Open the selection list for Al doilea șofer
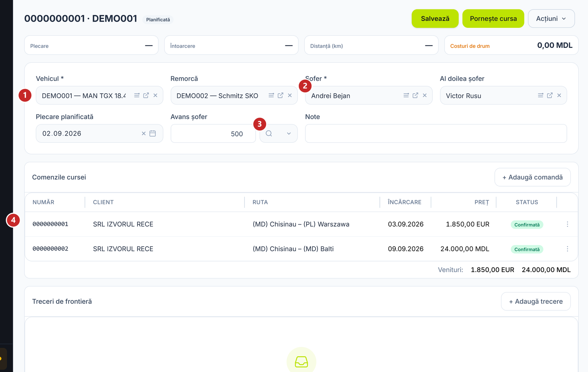Viewport: 588px width, 372px height. pyautogui.click(x=541, y=95)
